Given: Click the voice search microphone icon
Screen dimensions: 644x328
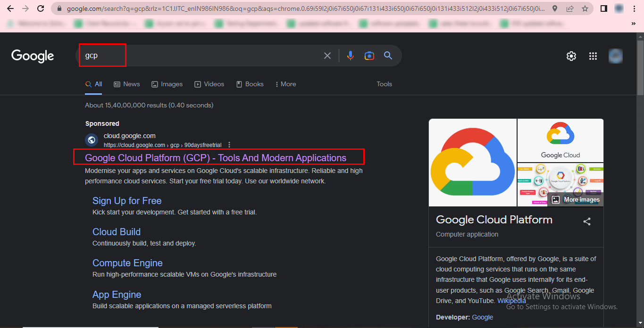Looking at the screenshot, I should click(x=350, y=56).
